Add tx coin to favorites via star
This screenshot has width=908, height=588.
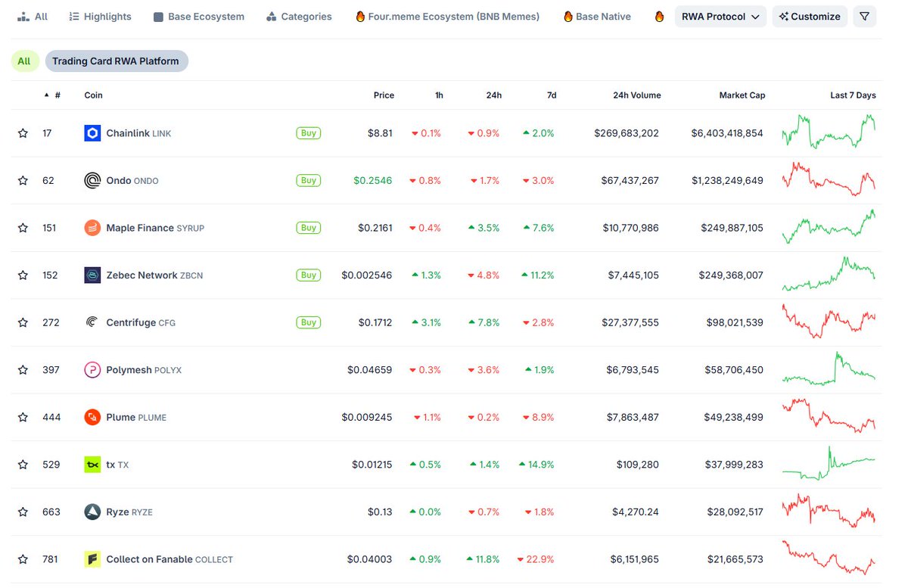pos(23,465)
